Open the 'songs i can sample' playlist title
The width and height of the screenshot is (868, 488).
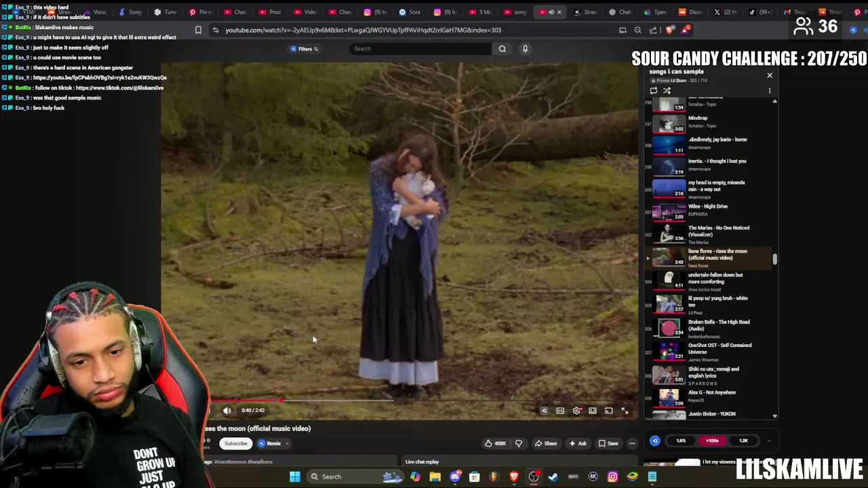(676, 72)
